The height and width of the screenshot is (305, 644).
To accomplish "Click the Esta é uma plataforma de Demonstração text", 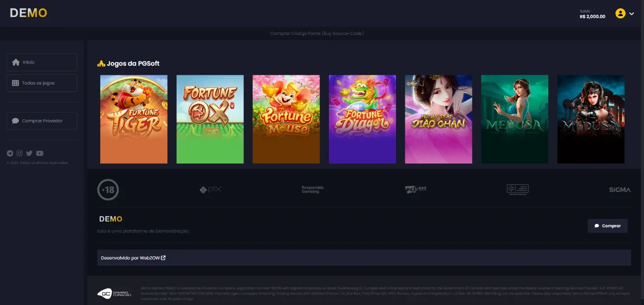I will (143, 231).
